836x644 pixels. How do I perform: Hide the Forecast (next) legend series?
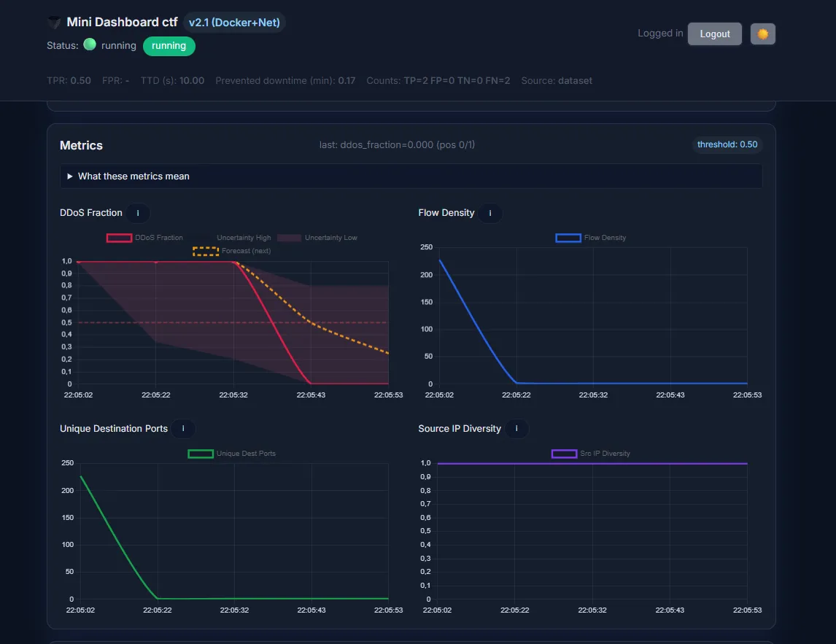(x=232, y=251)
